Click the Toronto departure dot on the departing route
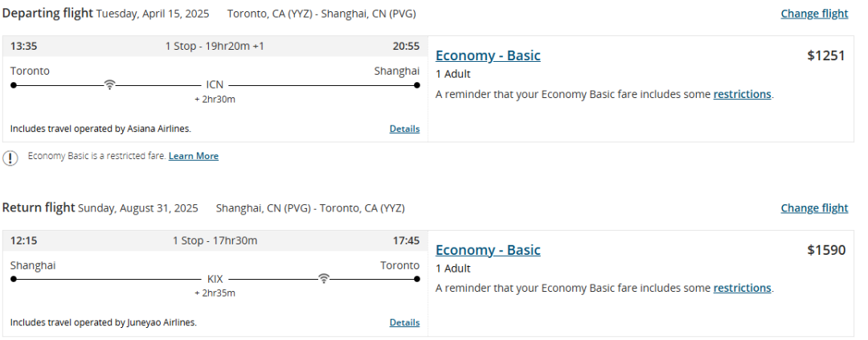The width and height of the screenshot is (868, 340). (14, 85)
